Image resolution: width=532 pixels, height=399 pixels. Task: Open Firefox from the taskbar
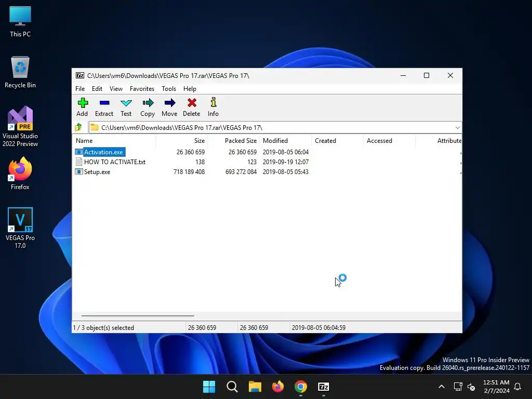pos(278,387)
